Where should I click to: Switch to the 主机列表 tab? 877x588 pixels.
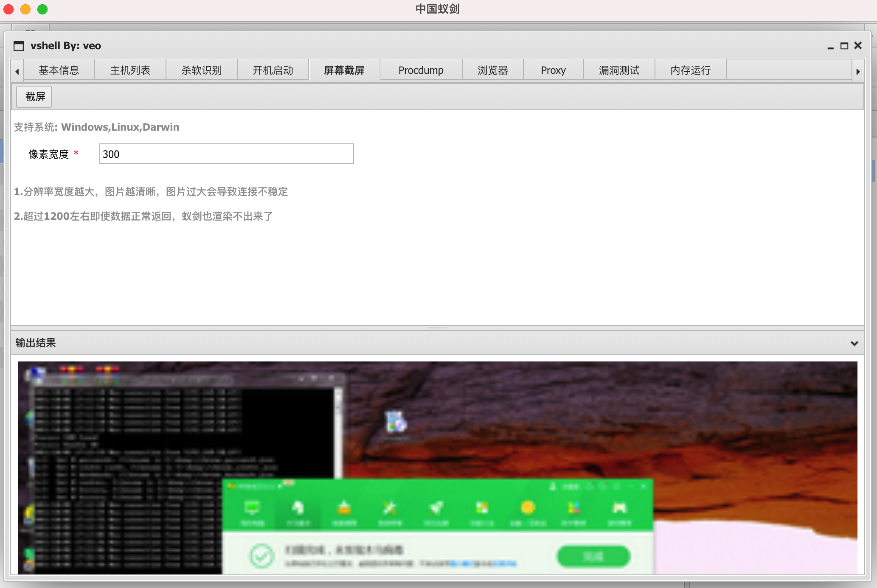pyautogui.click(x=130, y=70)
